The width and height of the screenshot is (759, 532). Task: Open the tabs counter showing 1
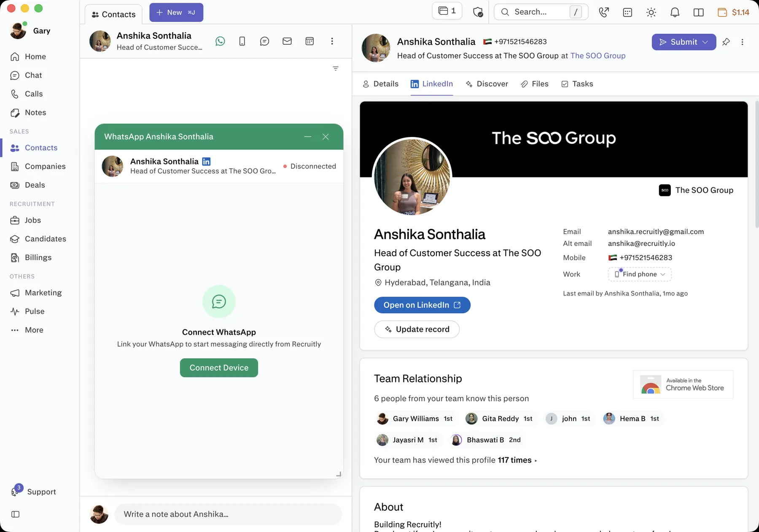click(x=447, y=11)
